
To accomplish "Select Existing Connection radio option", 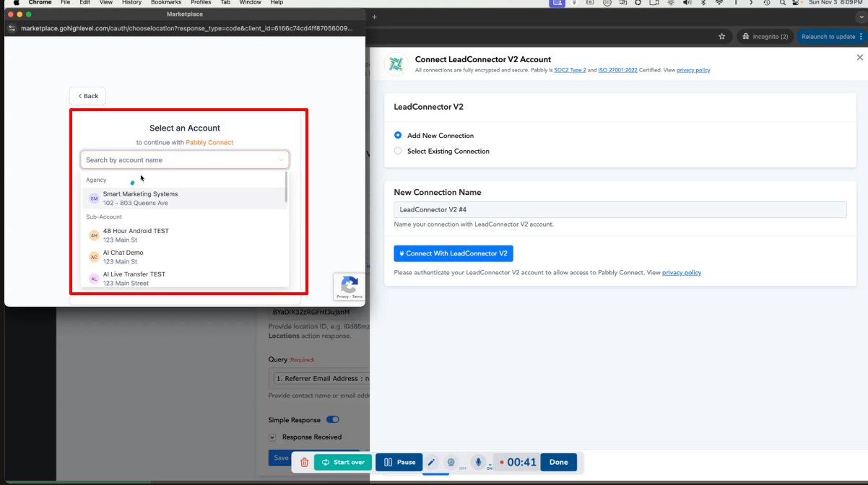I will [x=398, y=151].
